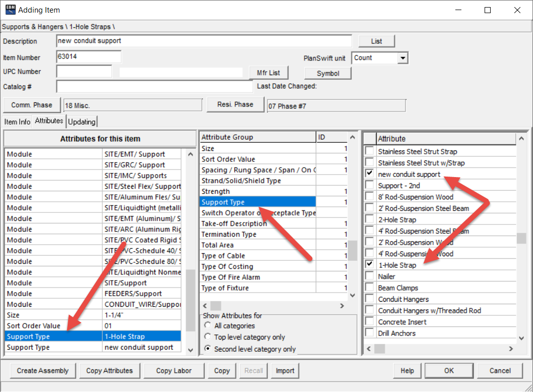Switch to the Item Info tab

pyautogui.click(x=17, y=121)
